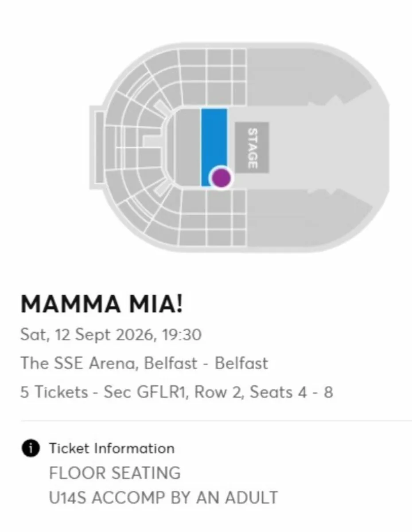
Task: Click the FLOOR SEATING text
Action: pos(115,473)
